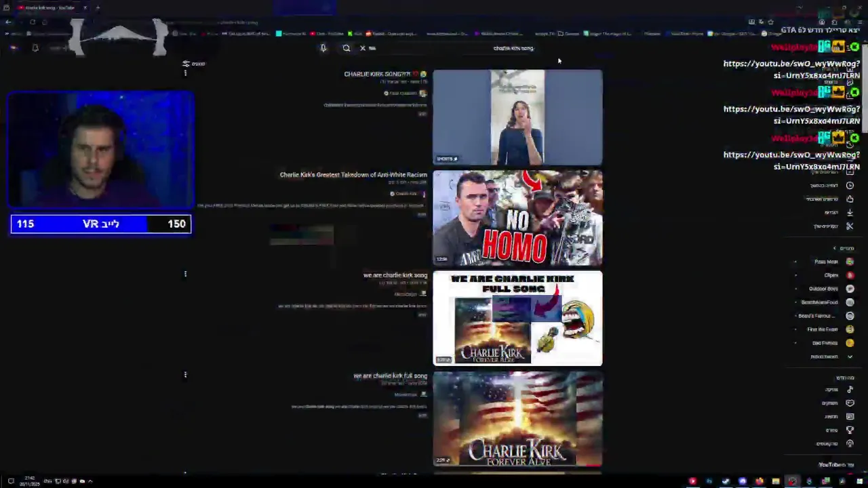Click the taskbar clock showing 21:42

point(31,481)
